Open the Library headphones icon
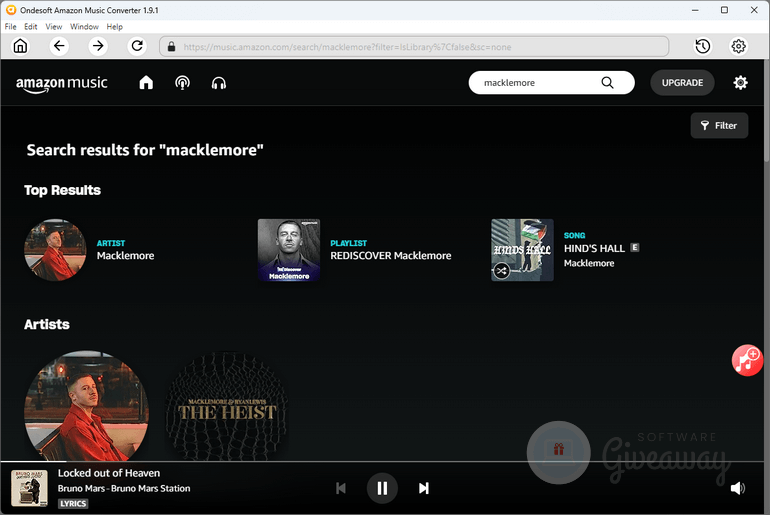Image resolution: width=770 pixels, height=515 pixels. tap(219, 83)
